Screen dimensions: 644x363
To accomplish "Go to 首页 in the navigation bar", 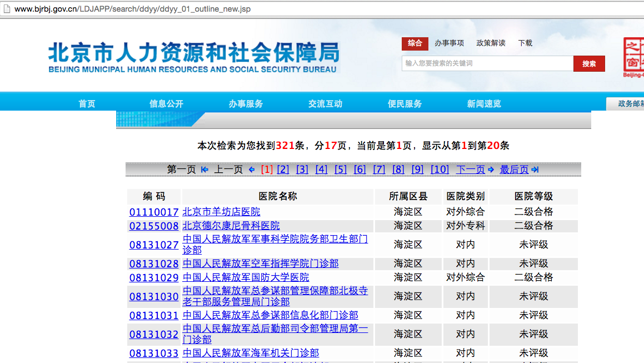I will (x=87, y=104).
